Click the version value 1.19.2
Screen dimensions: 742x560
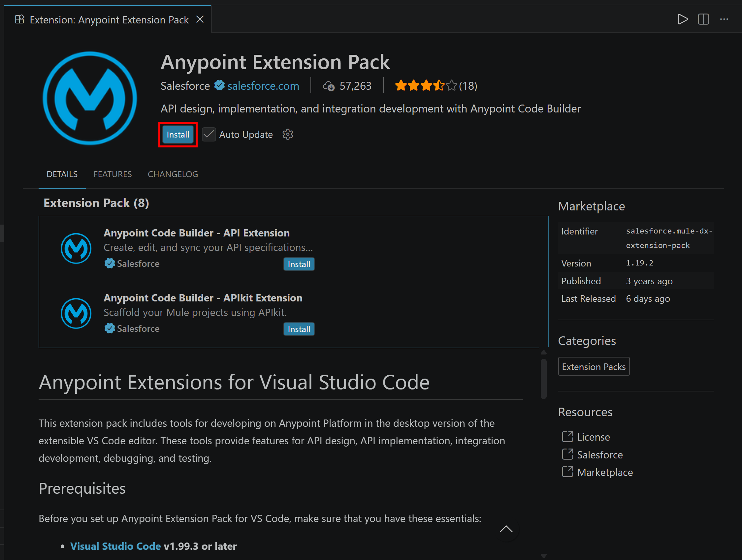point(640,263)
